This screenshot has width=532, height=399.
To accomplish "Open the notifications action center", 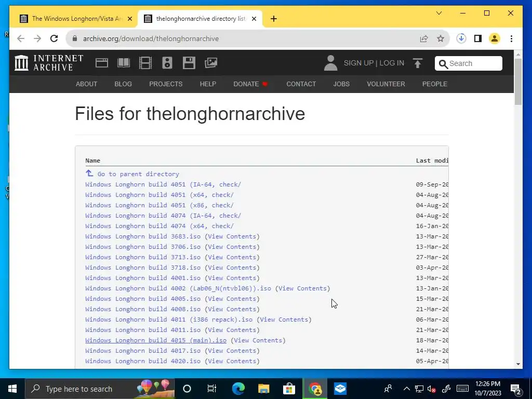I will (515, 389).
